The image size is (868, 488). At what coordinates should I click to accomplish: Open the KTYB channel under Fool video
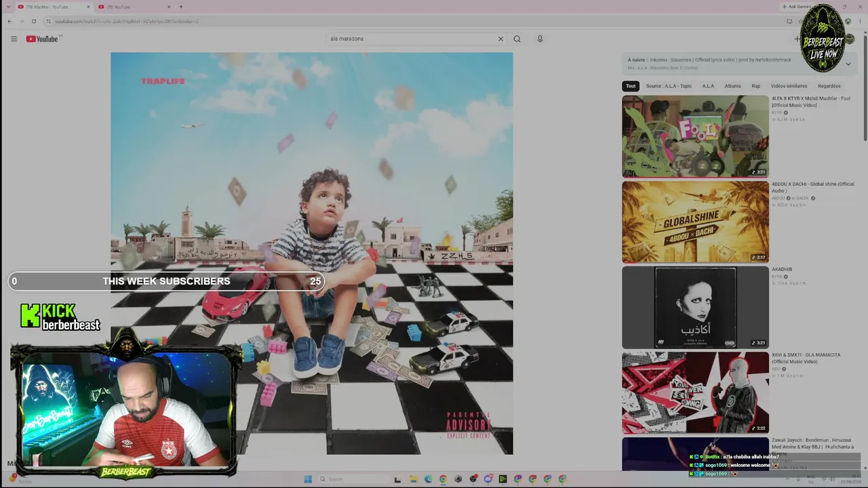776,113
